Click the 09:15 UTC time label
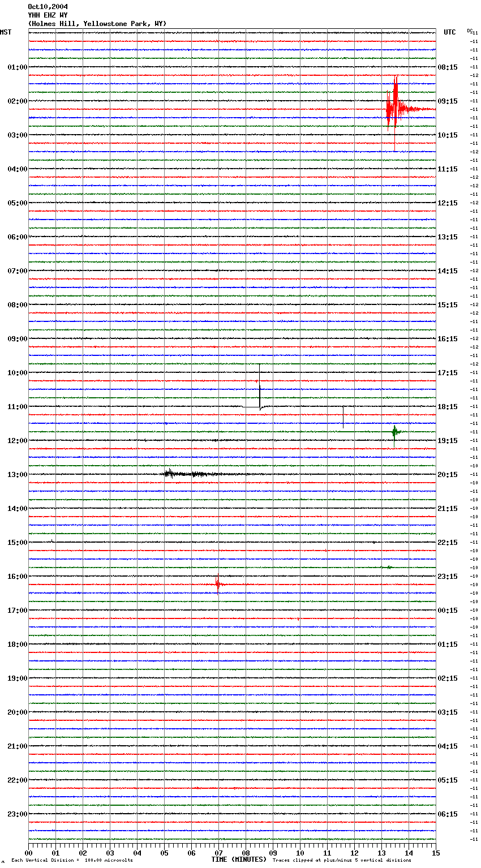Viewport: 481px width, 868px height. pos(448,101)
